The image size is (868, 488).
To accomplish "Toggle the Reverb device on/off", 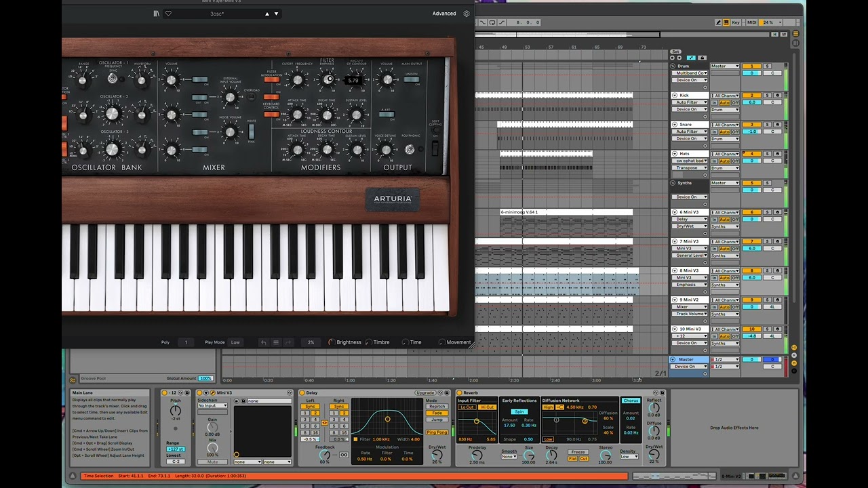I will pyautogui.click(x=459, y=392).
